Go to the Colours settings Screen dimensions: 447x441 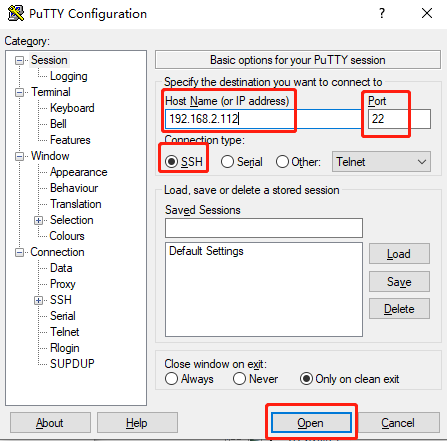[67, 236]
